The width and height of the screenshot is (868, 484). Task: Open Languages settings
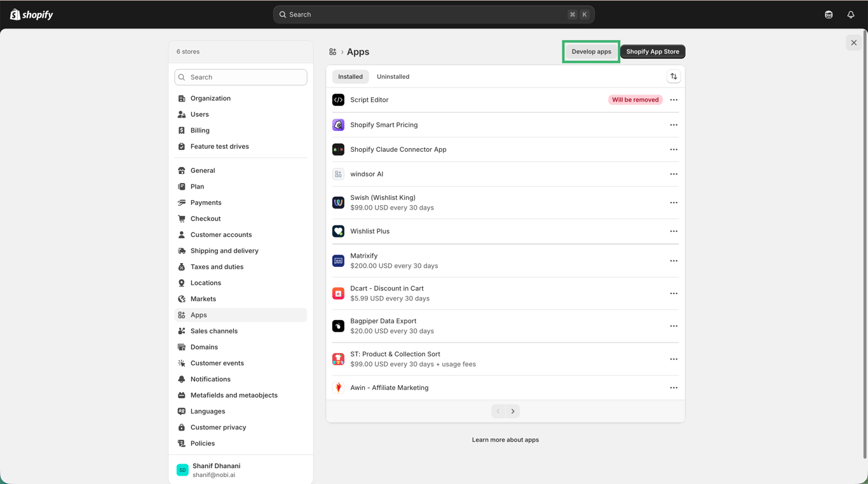241,411
